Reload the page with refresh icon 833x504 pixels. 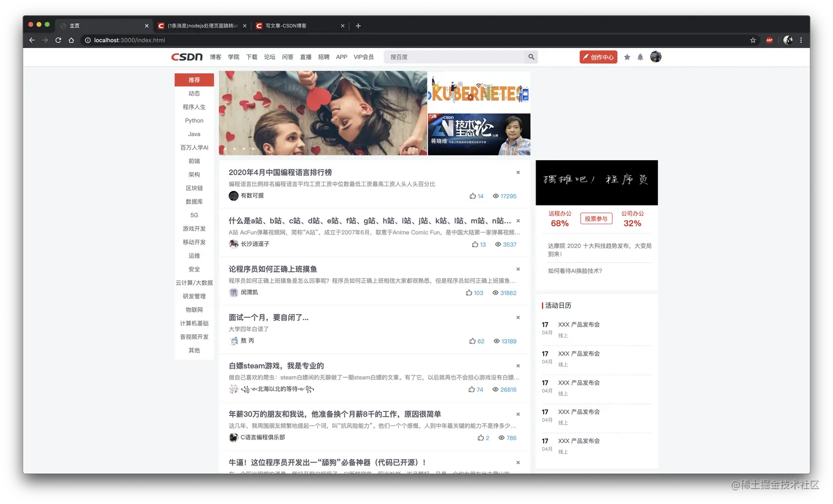coord(58,40)
